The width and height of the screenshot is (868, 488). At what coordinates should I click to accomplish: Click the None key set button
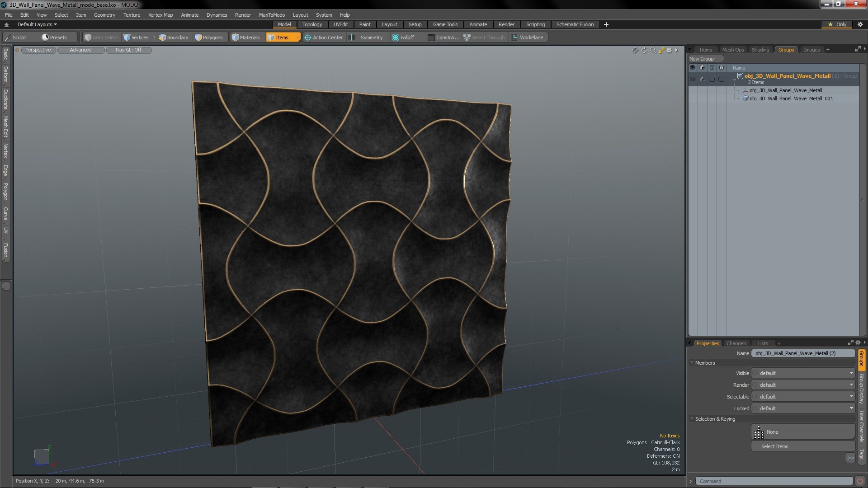[x=803, y=432]
